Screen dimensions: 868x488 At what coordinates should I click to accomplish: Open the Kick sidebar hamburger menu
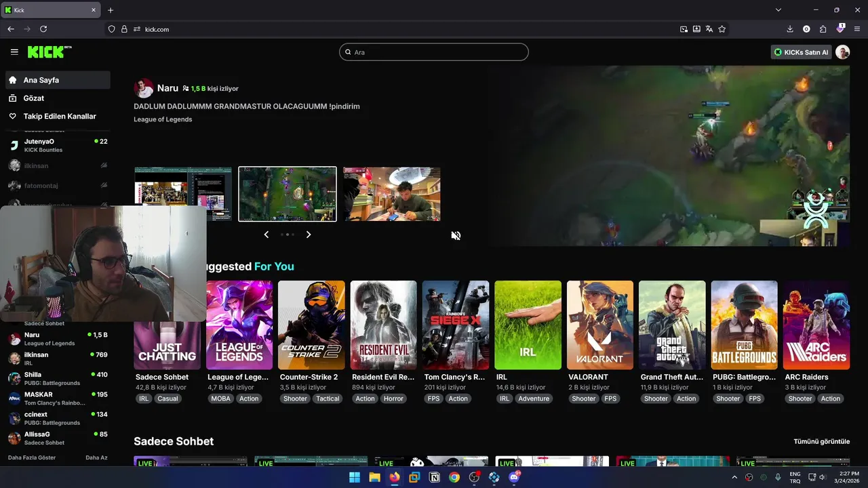[x=14, y=52]
